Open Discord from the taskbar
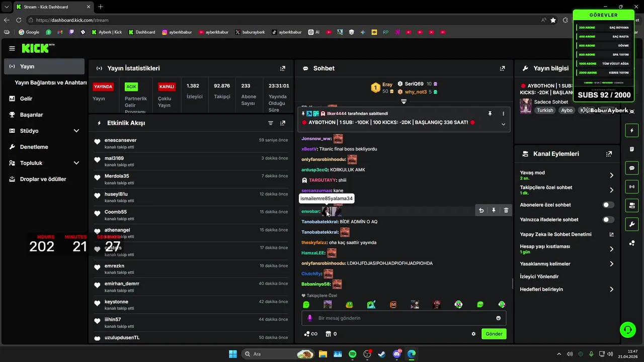The image size is (644, 362). point(397,354)
